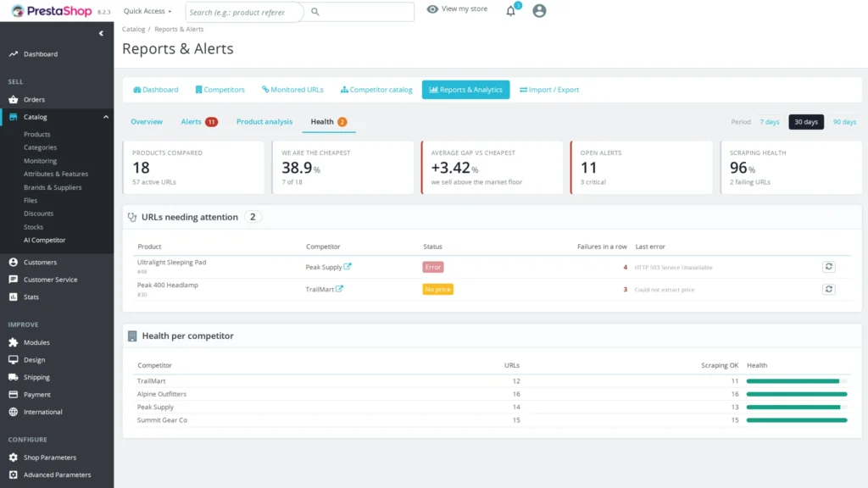Open Products in the Catalog submenu

37,135
